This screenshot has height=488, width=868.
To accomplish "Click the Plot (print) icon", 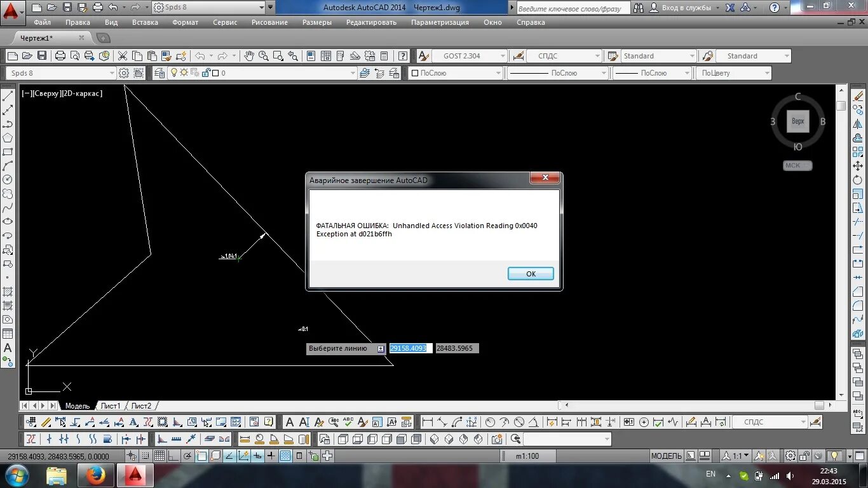I will [x=60, y=56].
